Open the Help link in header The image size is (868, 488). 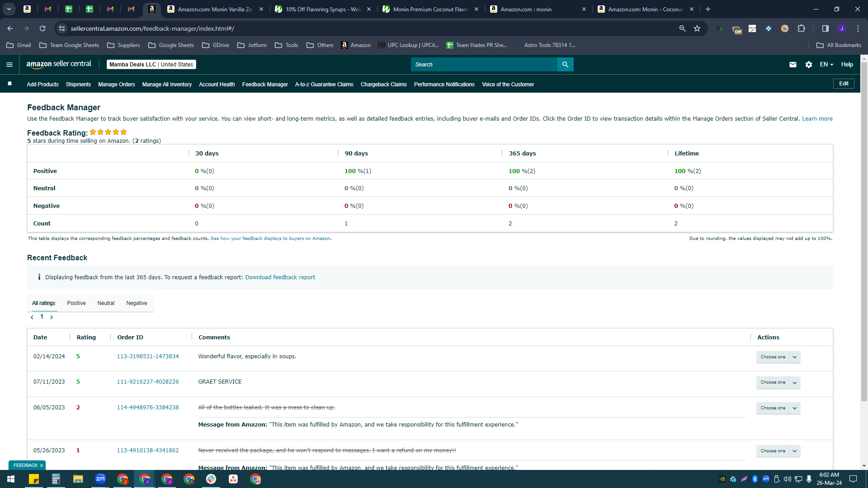point(847,65)
